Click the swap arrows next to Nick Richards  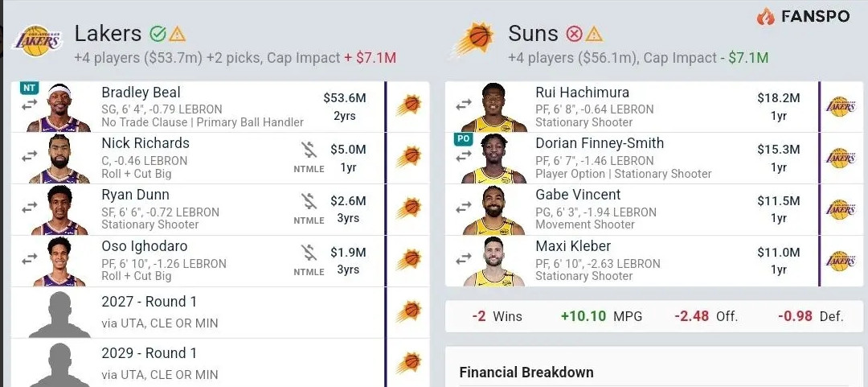click(x=30, y=157)
